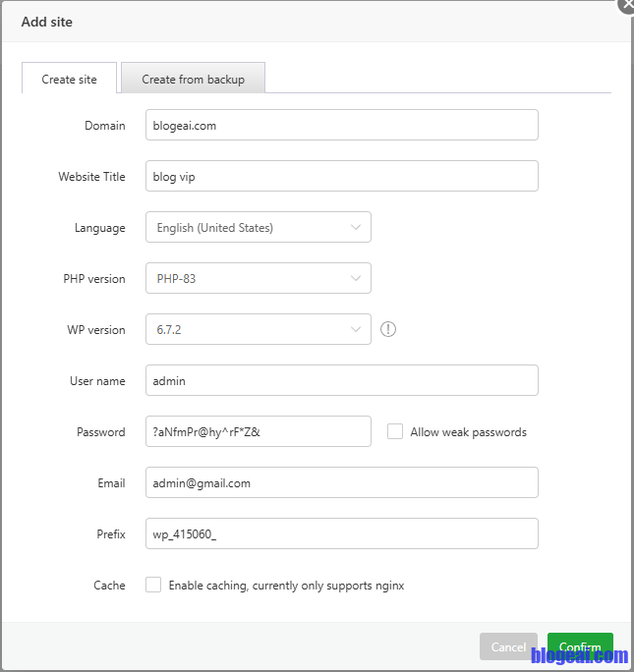Click into the Website Title field
The image size is (634, 672).
[x=341, y=177]
